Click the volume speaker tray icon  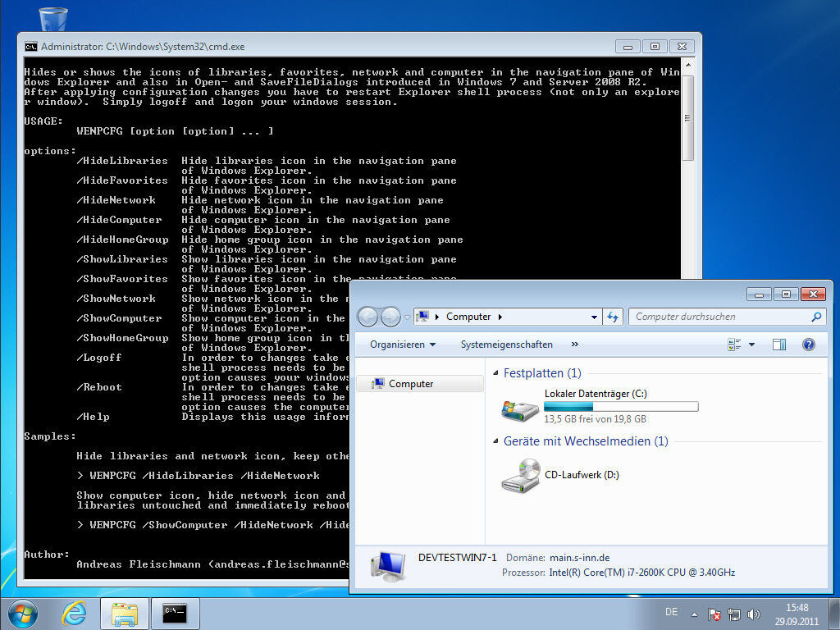click(753, 614)
